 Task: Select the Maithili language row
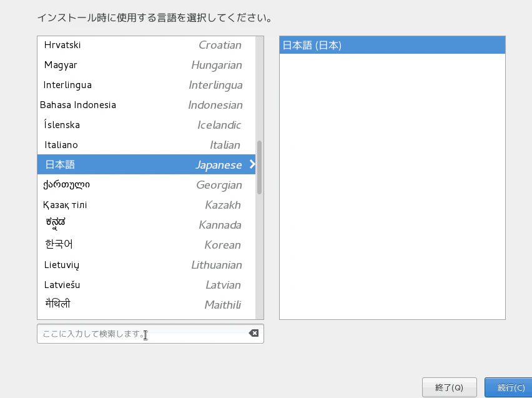[146, 305]
